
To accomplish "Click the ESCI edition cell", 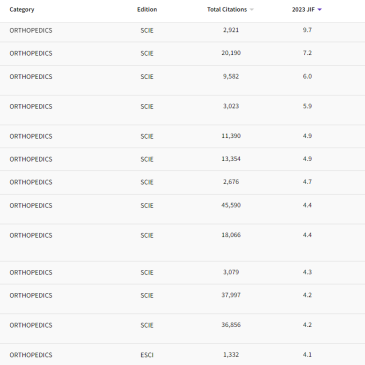I will (x=147, y=355).
